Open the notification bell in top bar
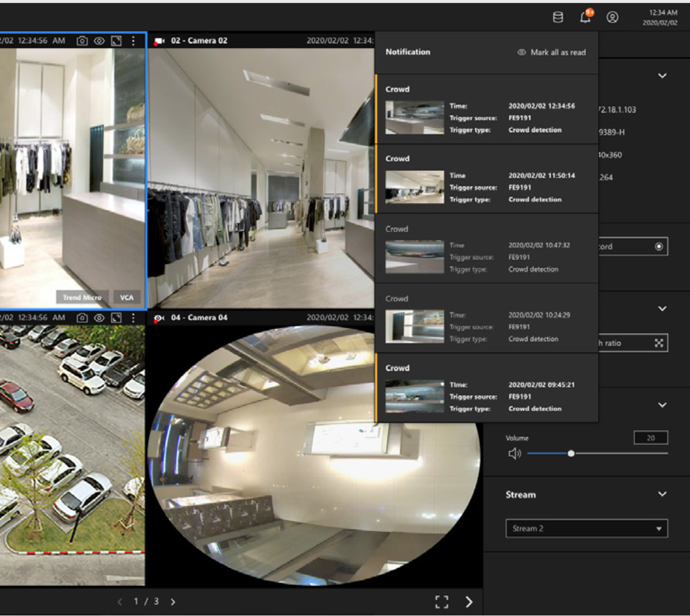Viewport: 690px width, 616px height. pos(585,18)
